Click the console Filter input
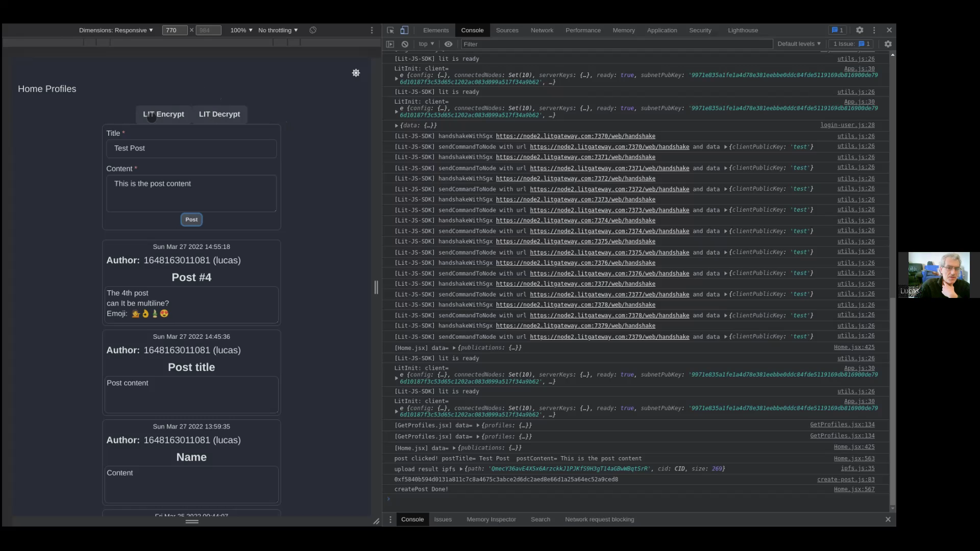This screenshot has height=551, width=980. (x=617, y=44)
